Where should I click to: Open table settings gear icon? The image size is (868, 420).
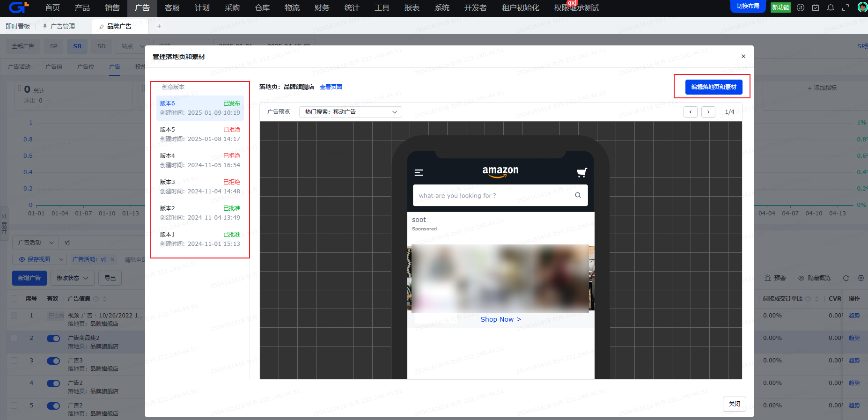pos(861,278)
